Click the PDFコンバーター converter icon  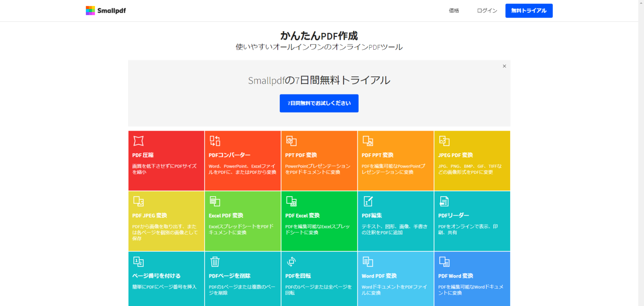tap(215, 141)
